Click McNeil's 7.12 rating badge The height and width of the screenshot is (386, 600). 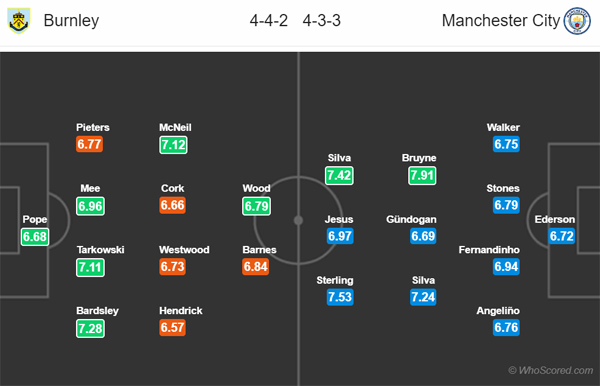[x=173, y=145]
